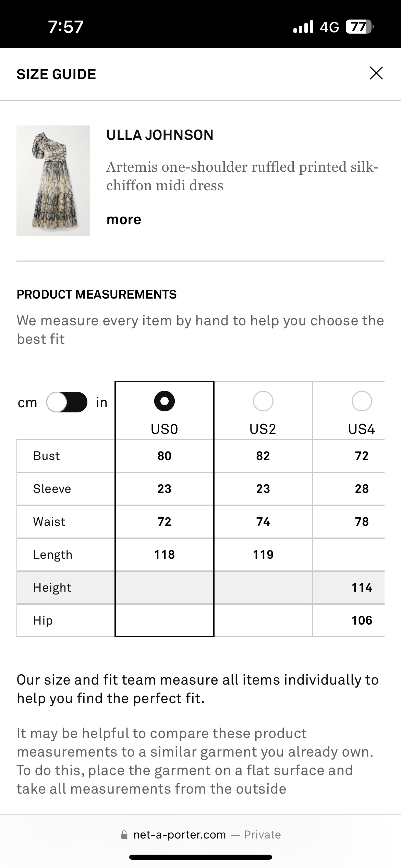Select the US4 size radio button
The height and width of the screenshot is (868, 401).
coord(362,401)
